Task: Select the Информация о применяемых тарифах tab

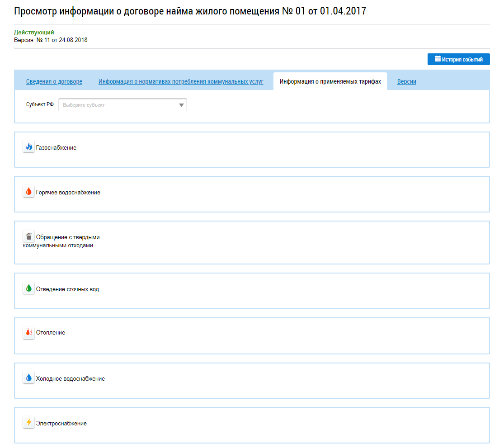Action: coord(330,82)
